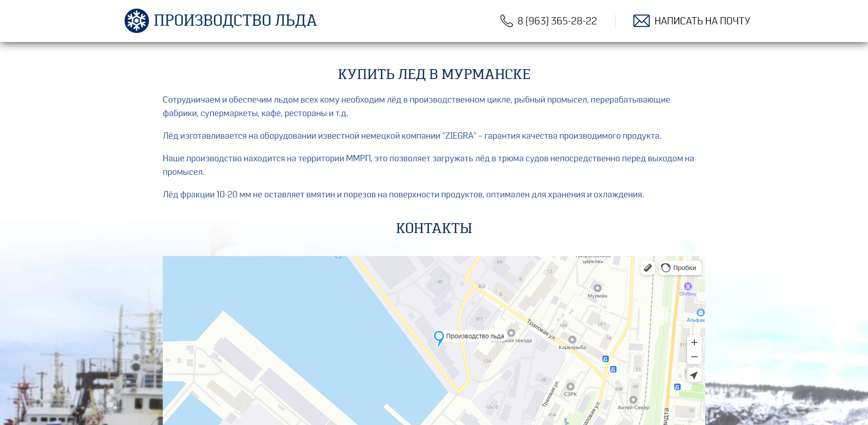Click the snowflake logo icon
This screenshot has width=868, height=425.
point(137,21)
